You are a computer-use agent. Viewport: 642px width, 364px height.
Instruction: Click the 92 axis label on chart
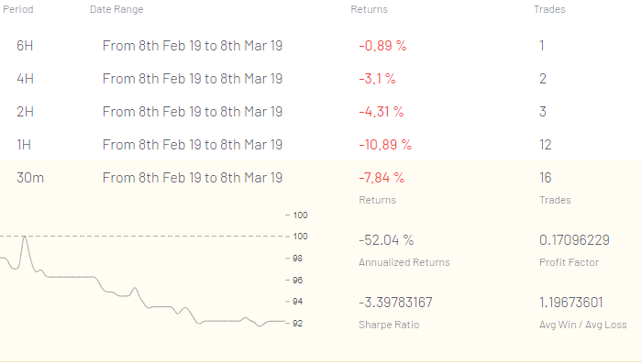click(x=298, y=324)
